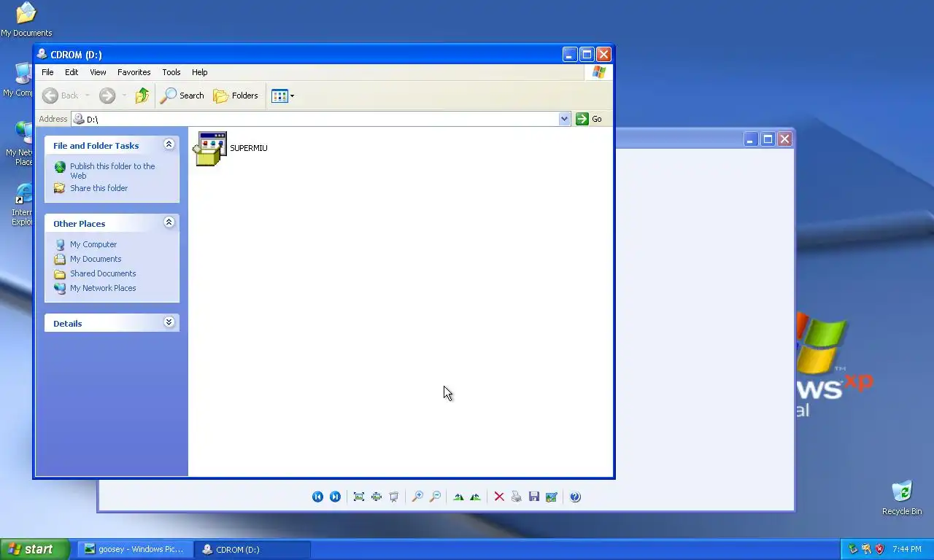This screenshot has height=560, width=934.
Task: Click the Up folder toolbar icon
Action: [142, 96]
